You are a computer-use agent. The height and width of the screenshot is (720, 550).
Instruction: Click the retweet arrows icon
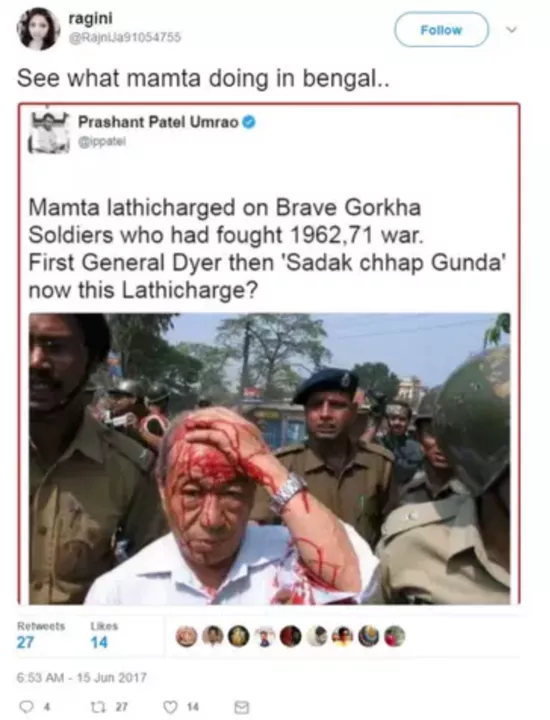coord(100,707)
